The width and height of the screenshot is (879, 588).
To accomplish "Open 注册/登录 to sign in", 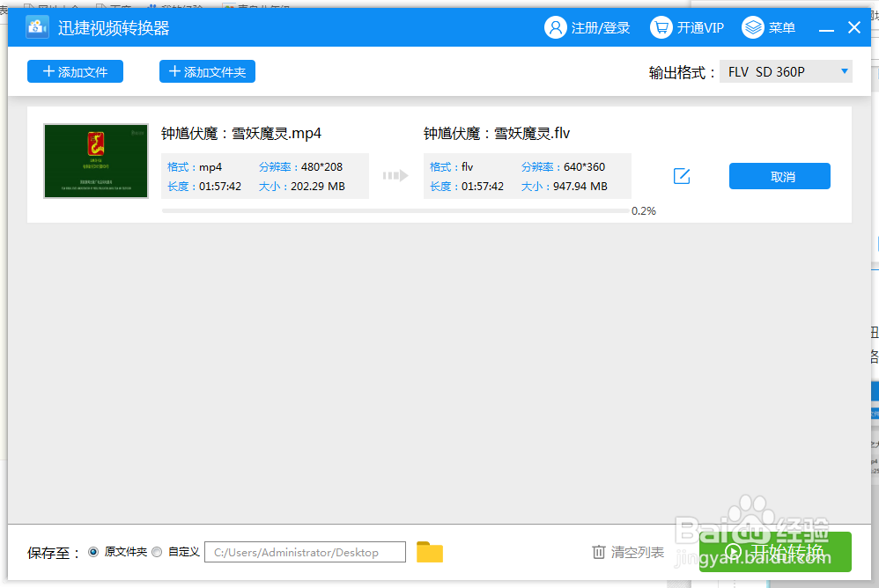I will tap(588, 27).
